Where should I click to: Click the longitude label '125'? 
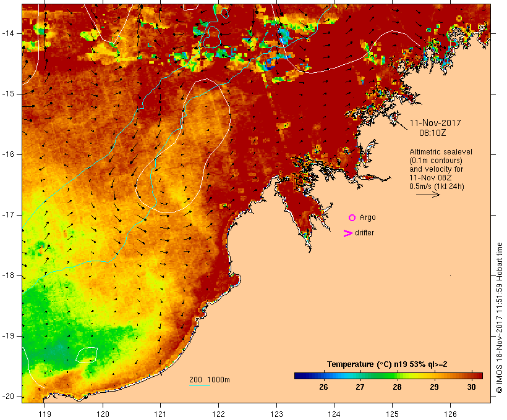click(392, 414)
